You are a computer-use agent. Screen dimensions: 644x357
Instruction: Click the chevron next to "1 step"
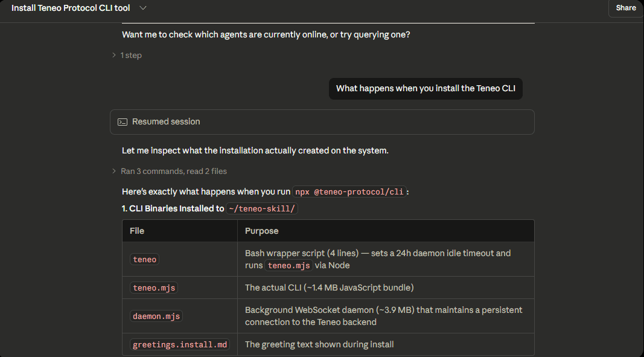click(x=114, y=55)
